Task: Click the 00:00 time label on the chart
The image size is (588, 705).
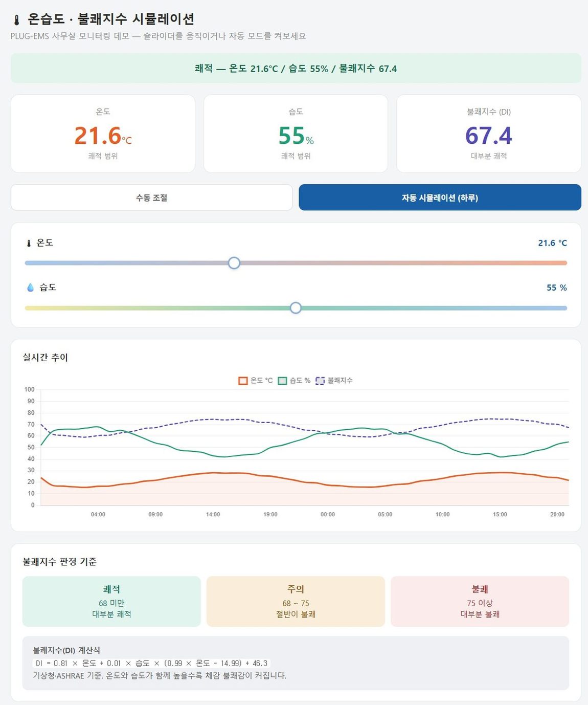Action: (328, 514)
